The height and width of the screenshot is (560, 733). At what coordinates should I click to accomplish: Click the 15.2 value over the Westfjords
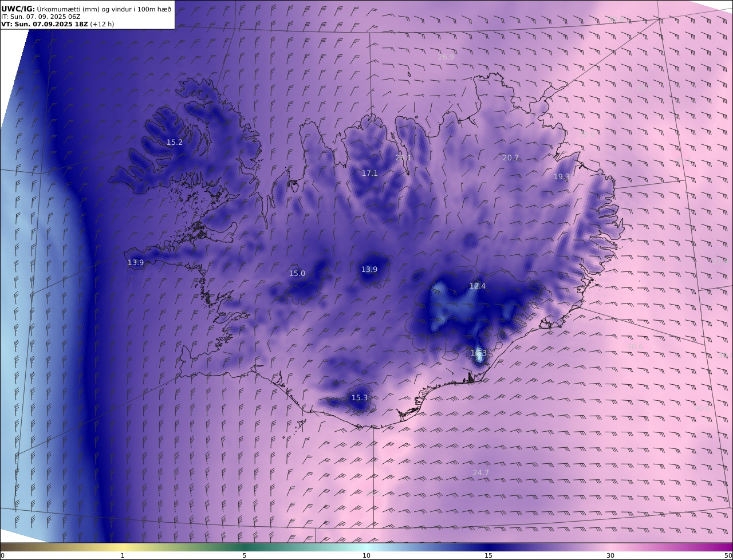pyautogui.click(x=175, y=142)
